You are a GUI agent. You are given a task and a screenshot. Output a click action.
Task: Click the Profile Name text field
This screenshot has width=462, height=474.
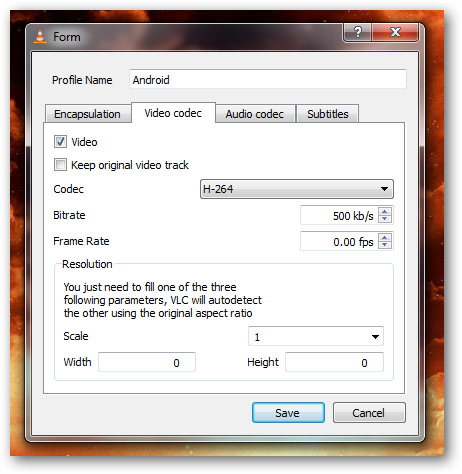tap(268, 79)
